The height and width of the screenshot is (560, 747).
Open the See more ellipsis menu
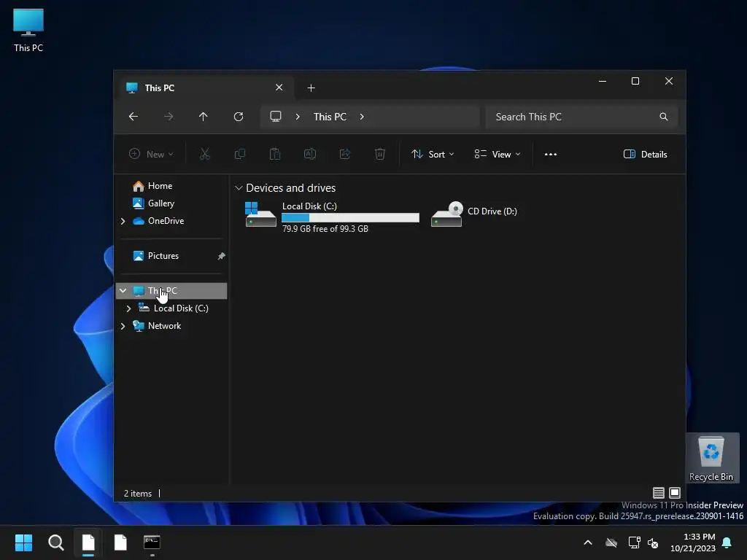pos(551,155)
